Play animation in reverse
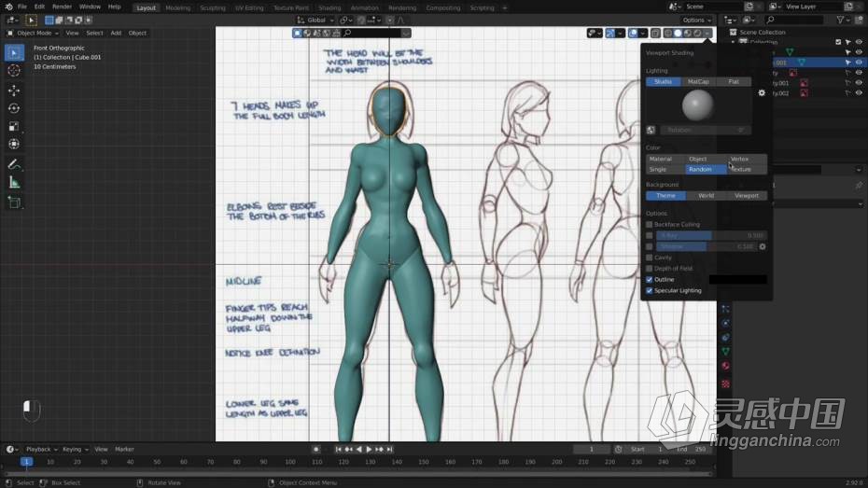 (358, 449)
